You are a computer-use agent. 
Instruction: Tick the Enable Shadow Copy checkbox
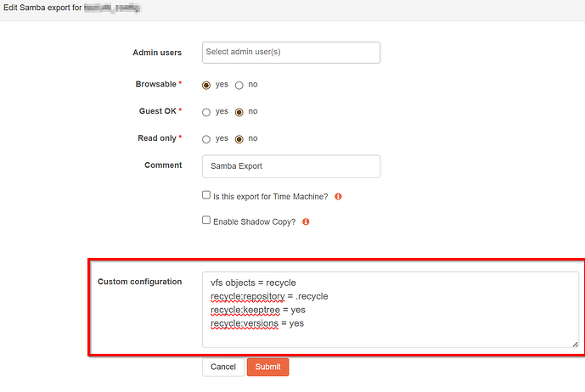[206, 221]
